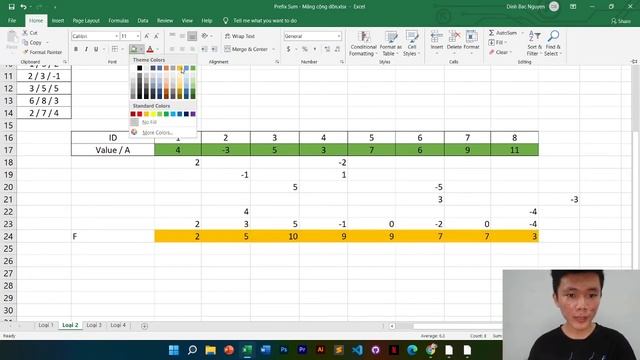Switch to the Insert ribbon tab
The width and height of the screenshot is (640, 360).
click(58, 20)
